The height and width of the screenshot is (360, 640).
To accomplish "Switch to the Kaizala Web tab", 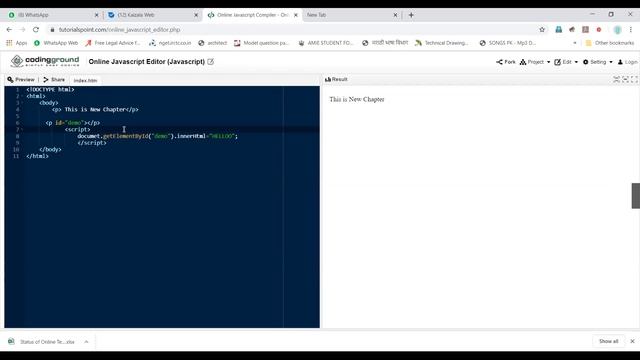I will click(x=152, y=15).
